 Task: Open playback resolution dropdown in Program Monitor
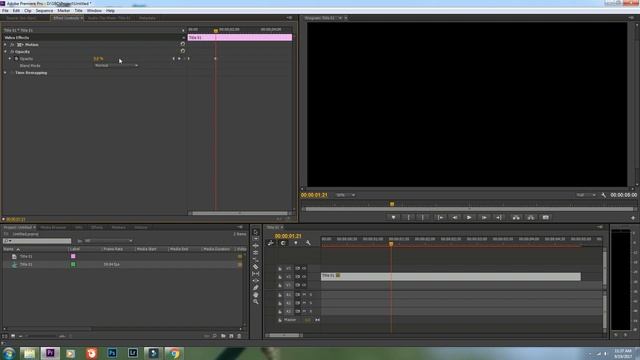click(586, 195)
